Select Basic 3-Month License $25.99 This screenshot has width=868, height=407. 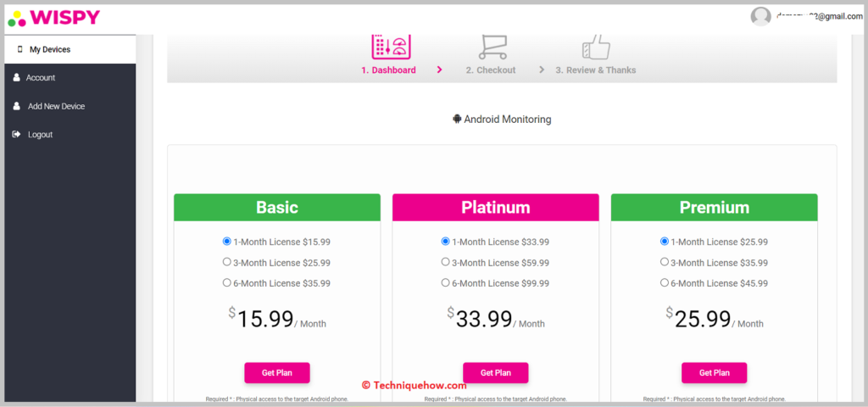click(226, 262)
